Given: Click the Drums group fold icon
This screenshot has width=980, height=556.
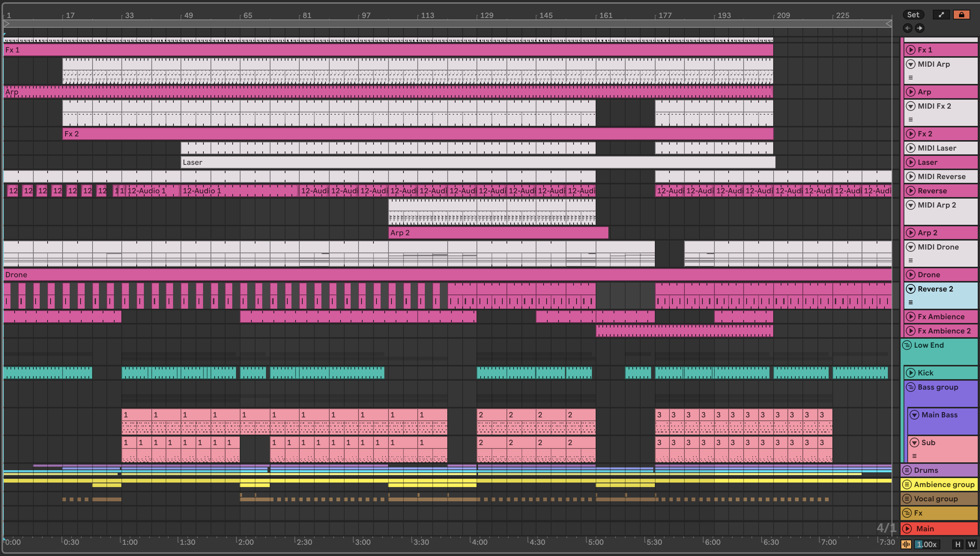Looking at the screenshot, I should coord(907,470).
